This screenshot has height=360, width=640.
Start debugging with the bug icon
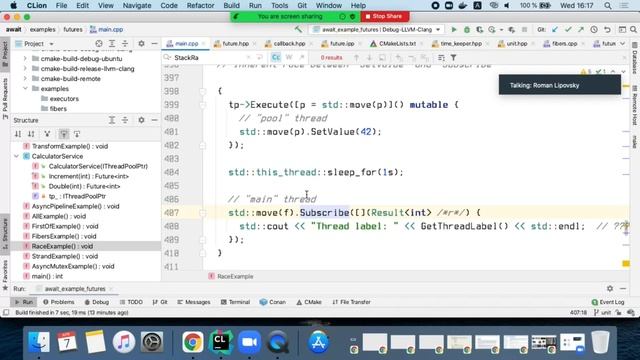(x=467, y=29)
